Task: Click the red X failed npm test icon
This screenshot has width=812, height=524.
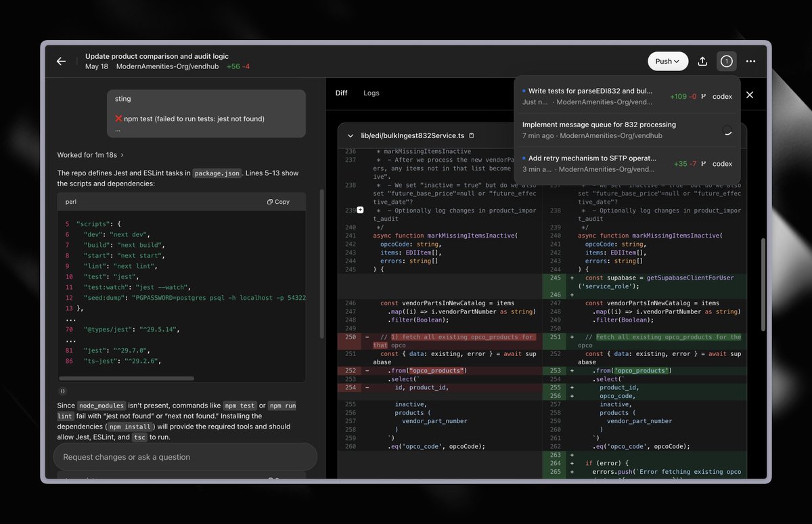Action: (x=118, y=119)
